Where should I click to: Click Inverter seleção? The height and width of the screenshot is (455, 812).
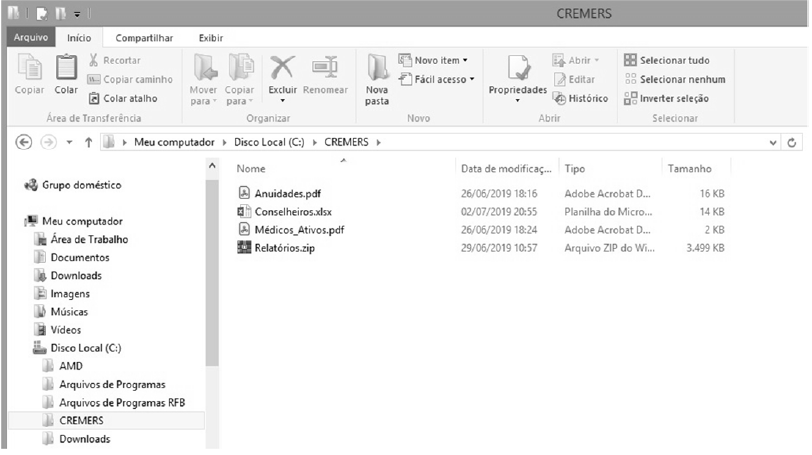[666, 98]
